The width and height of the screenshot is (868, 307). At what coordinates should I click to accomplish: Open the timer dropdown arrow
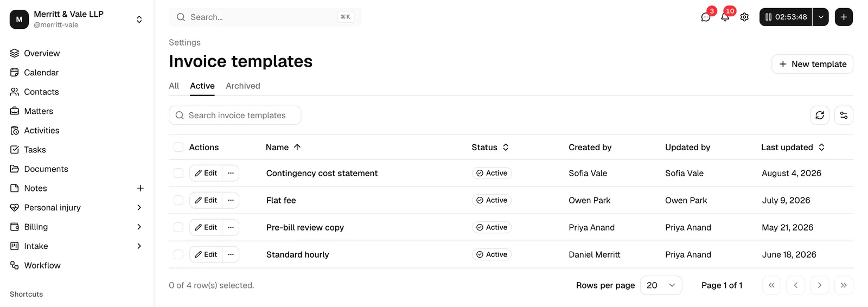(821, 17)
